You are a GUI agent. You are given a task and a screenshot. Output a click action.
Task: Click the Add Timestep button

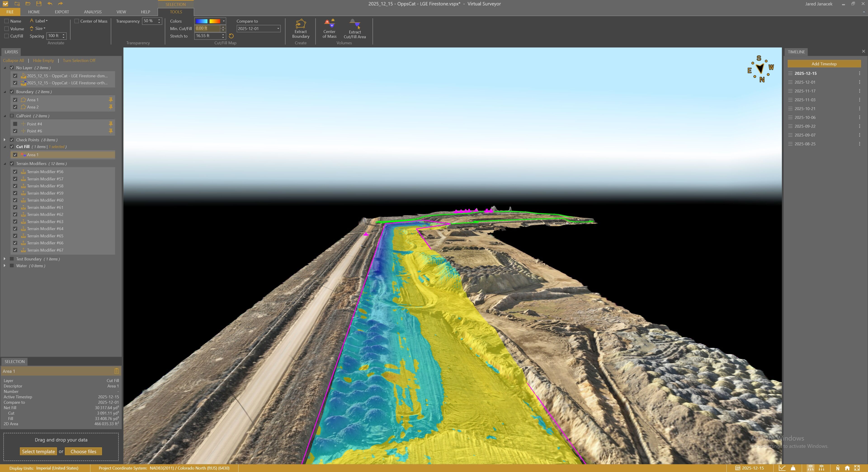pyautogui.click(x=824, y=64)
